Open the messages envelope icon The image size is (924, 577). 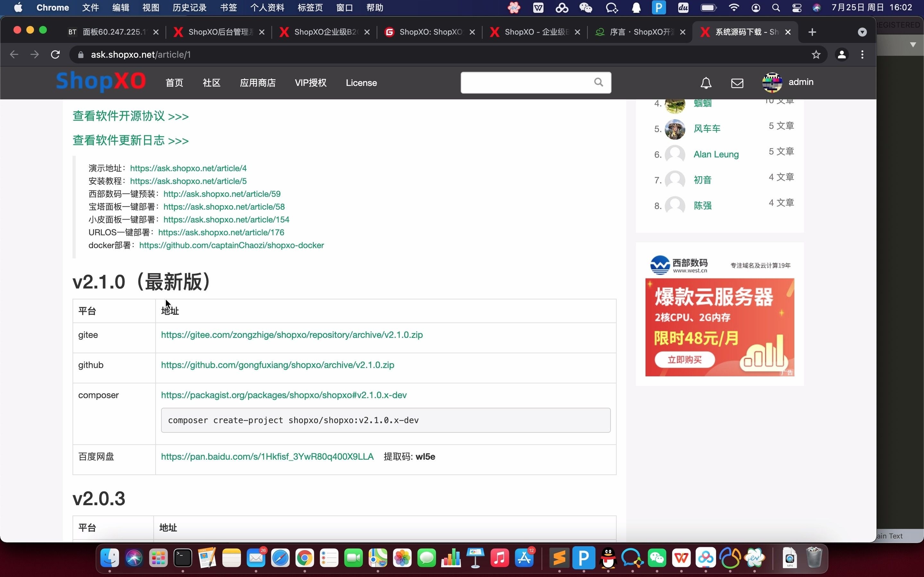point(737,82)
